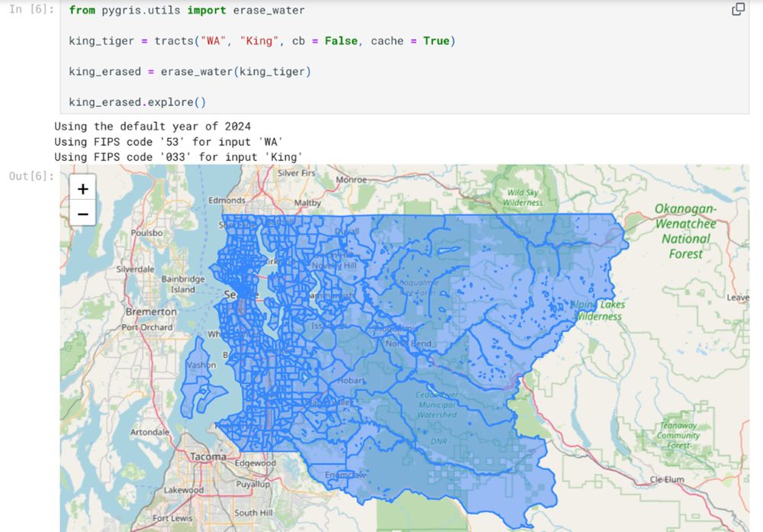
Task: Click the 'king_erased = erase_water(king_tiger)' line
Action: (x=190, y=72)
